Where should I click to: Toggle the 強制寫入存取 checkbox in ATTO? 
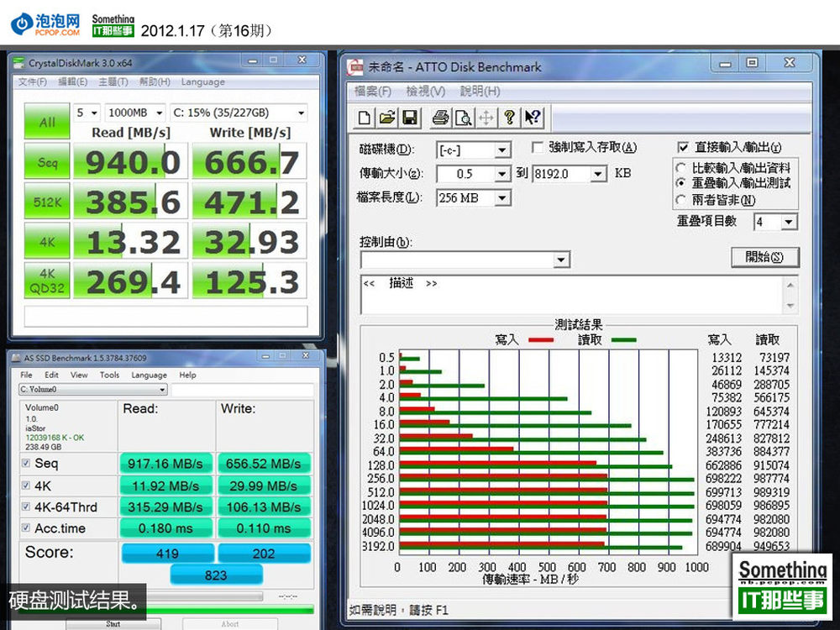(538, 147)
